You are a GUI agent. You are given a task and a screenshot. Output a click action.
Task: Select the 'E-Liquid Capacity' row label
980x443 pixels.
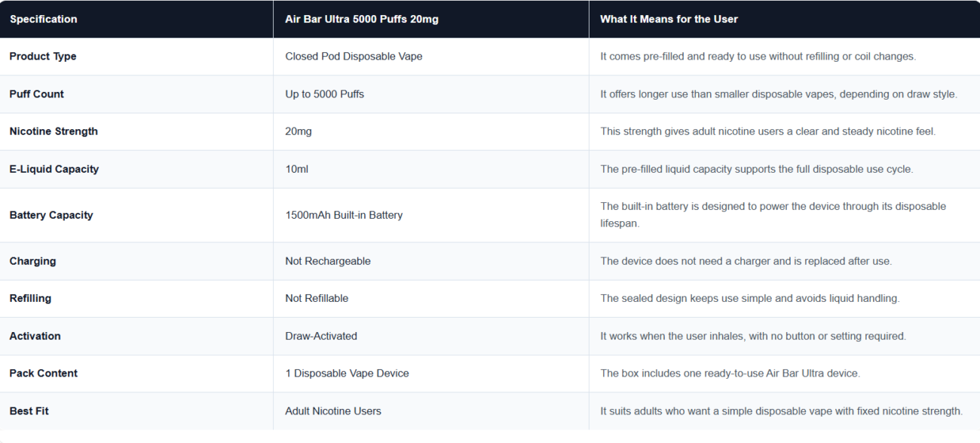54,169
